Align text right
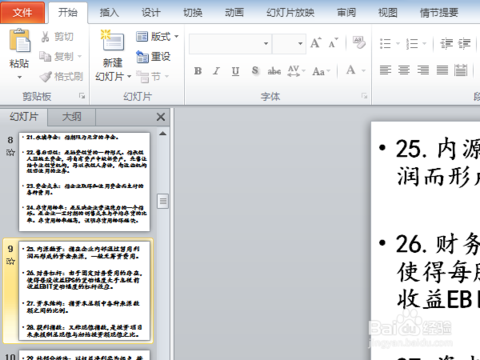 pos(423,70)
